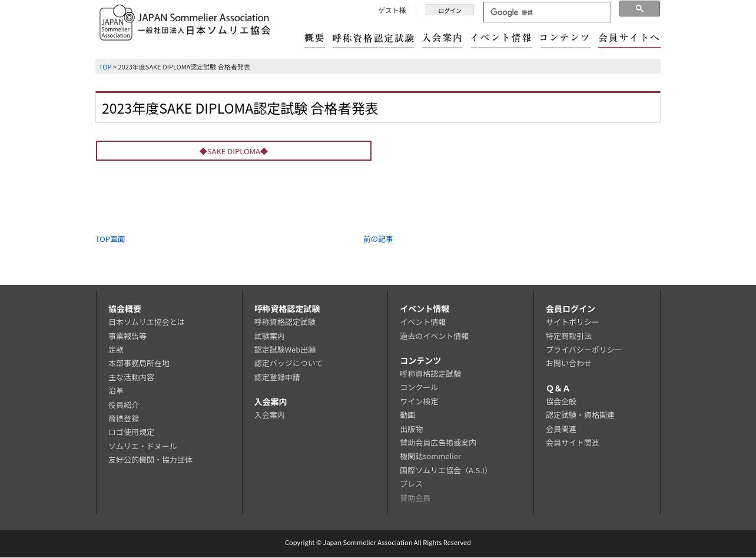Open the お問い合わせ footer link
756x558 pixels.
[569, 363]
